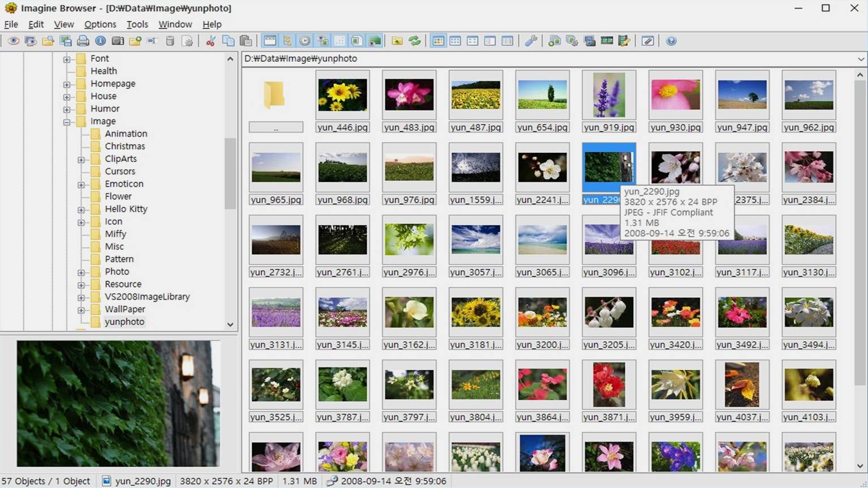
Task: Expand the ClipArts folder node
Action: (x=81, y=159)
